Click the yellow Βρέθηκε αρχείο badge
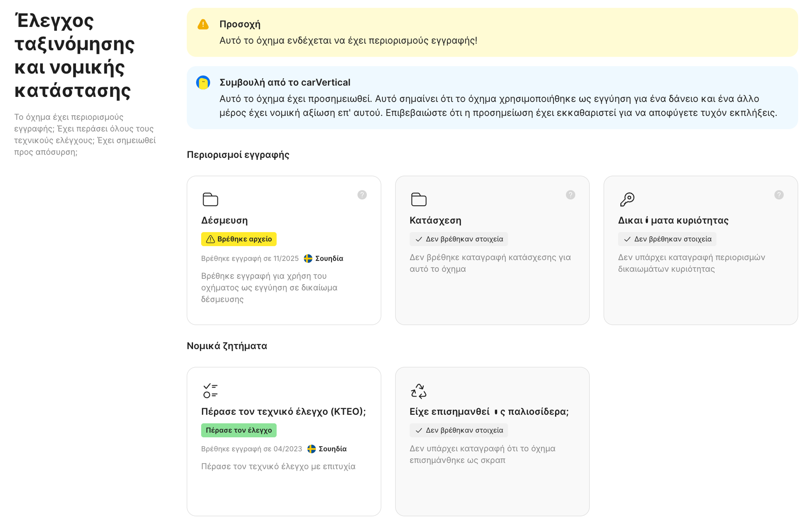This screenshot has width=812, height=523. 239,239
